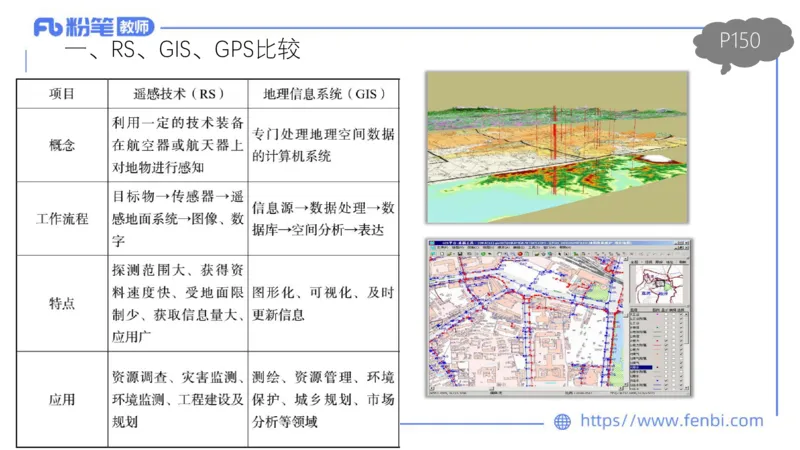Click the '应用' row label
Image resolution: width=800 pixels, height=450 pixels.
(62, 399)
